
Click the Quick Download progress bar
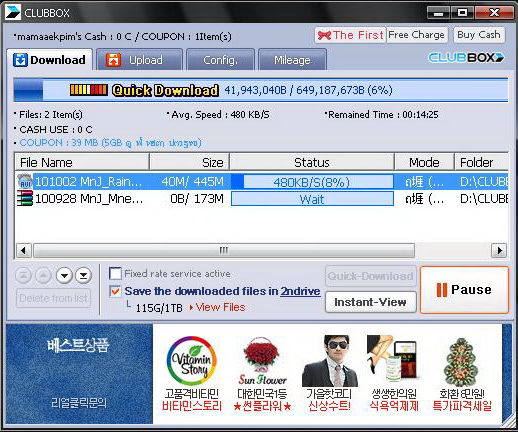pos(261,90)
